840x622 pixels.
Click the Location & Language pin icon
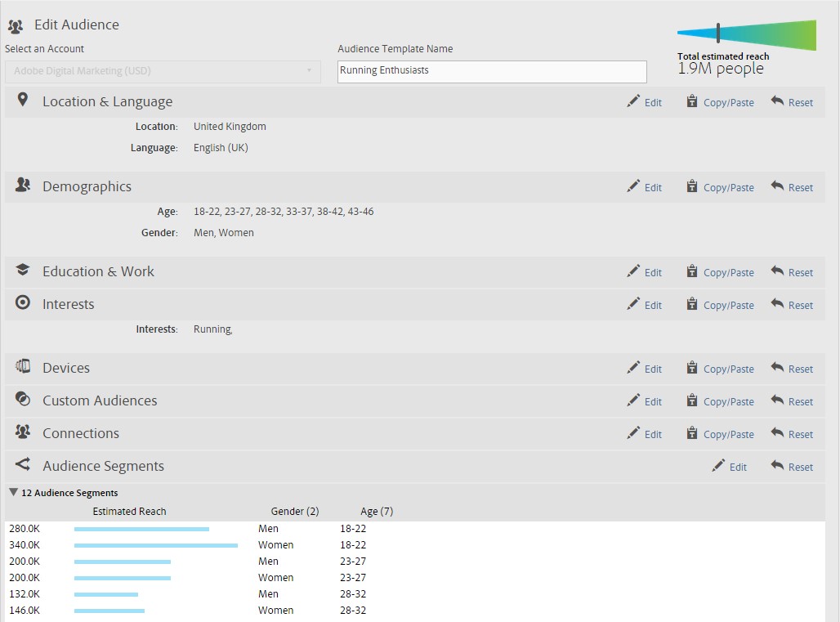pos(23,101)
